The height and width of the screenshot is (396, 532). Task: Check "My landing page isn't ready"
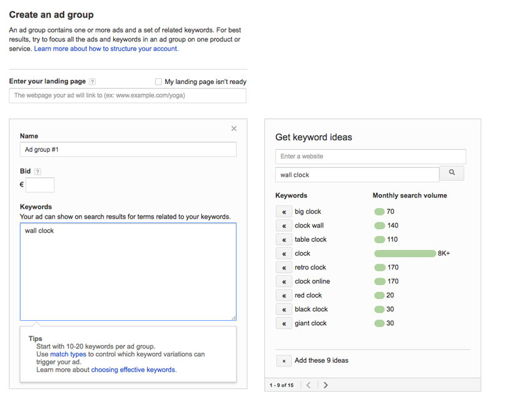pyautogui.click(x=158, y=81)
